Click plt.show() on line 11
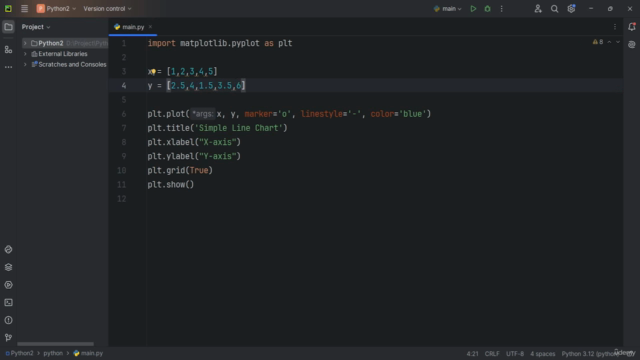 pos(171,184)
